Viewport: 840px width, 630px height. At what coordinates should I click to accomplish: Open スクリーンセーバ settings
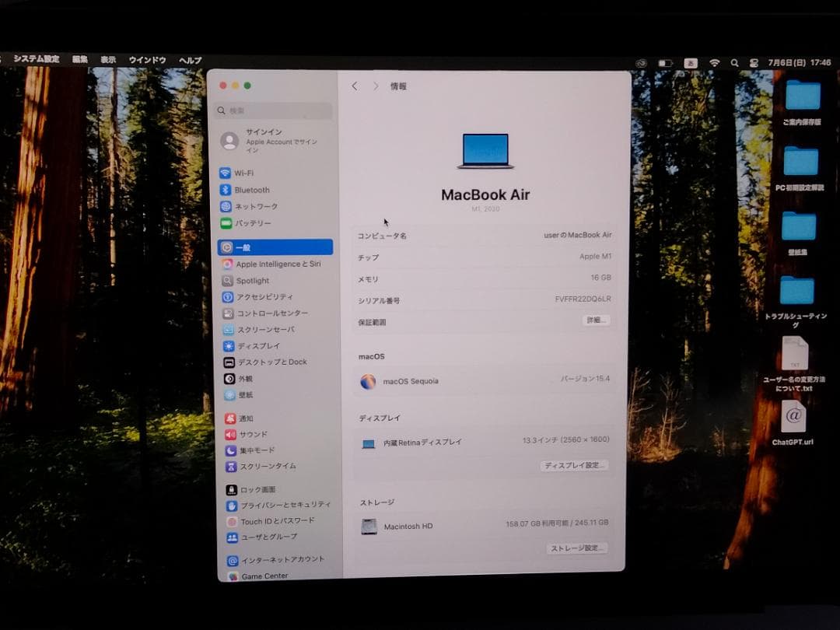tap(259, 330)
